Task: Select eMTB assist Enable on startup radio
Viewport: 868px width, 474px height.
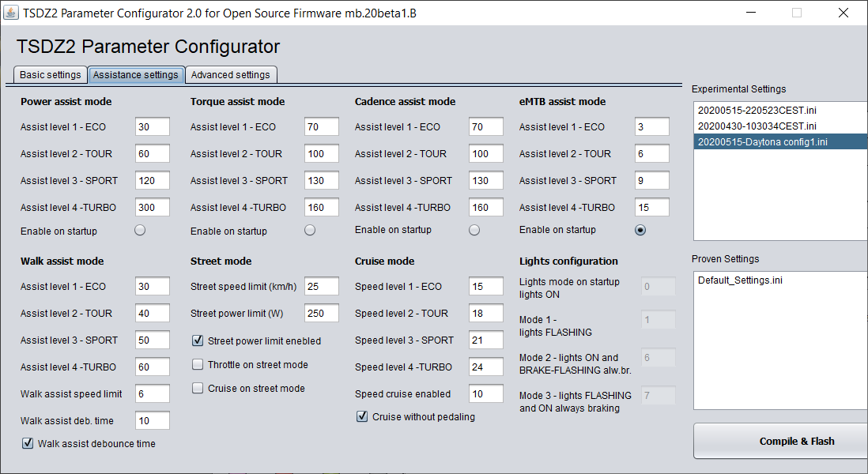Action: [x=640, y=230]
